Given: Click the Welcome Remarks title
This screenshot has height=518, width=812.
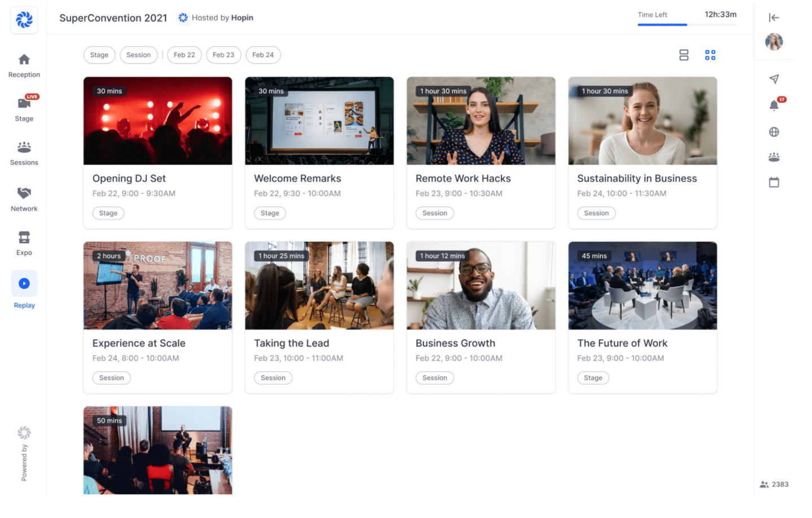Looking at the screenshot, I should click(x=298, y=178).
